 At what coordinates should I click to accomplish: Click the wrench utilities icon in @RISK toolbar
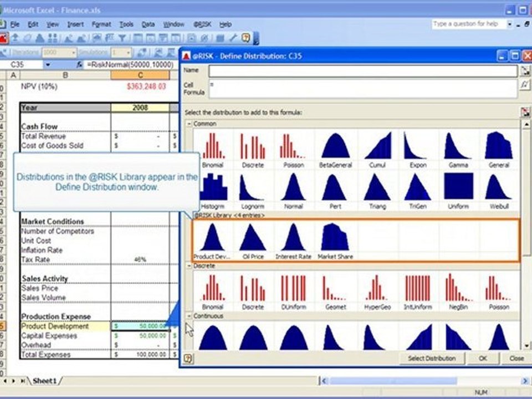click(x=233, y=38)
